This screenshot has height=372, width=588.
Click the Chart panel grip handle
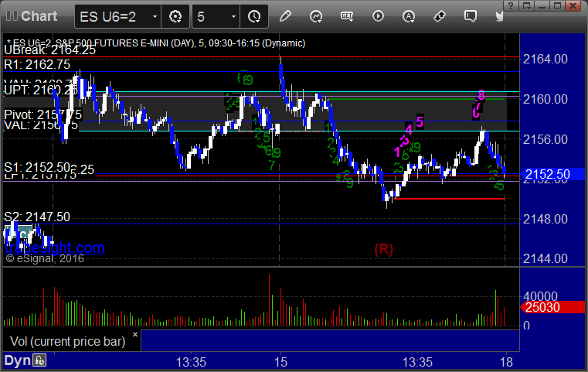(x=12, y=15)
